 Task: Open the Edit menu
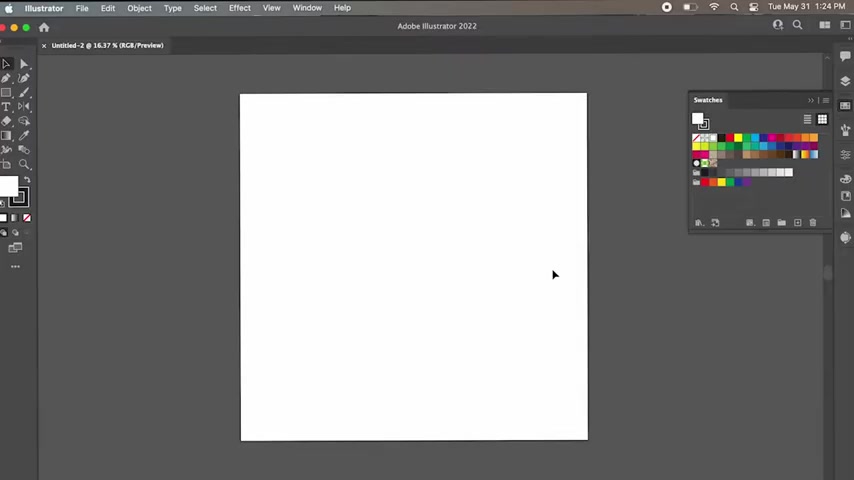(108, 8)
